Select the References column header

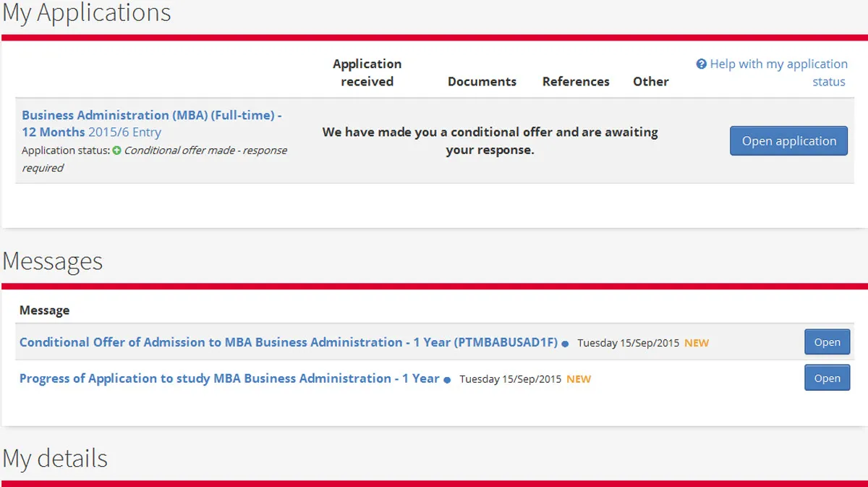pos(576,82)
